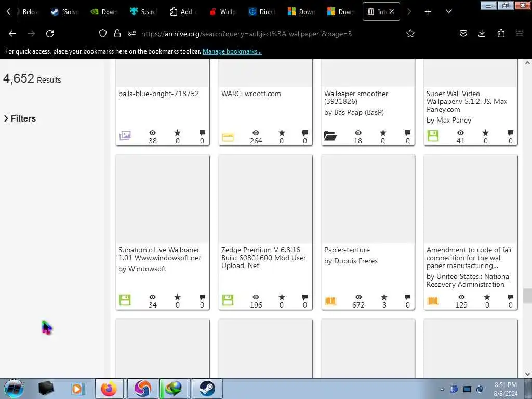Open tracking protection shield icon

pyautogui.click(x=103, y=33)
